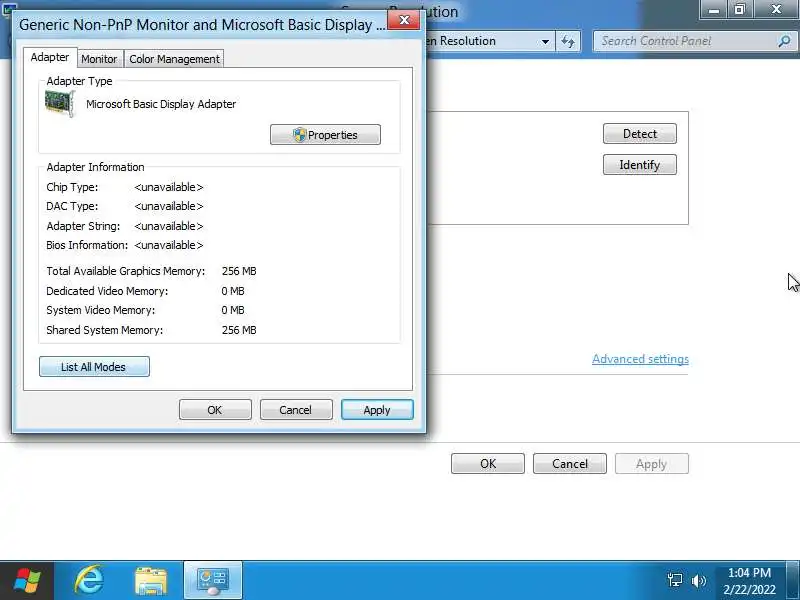The image size is (800, 600).
Task: Click the Bios Information label
Action: 87,245
